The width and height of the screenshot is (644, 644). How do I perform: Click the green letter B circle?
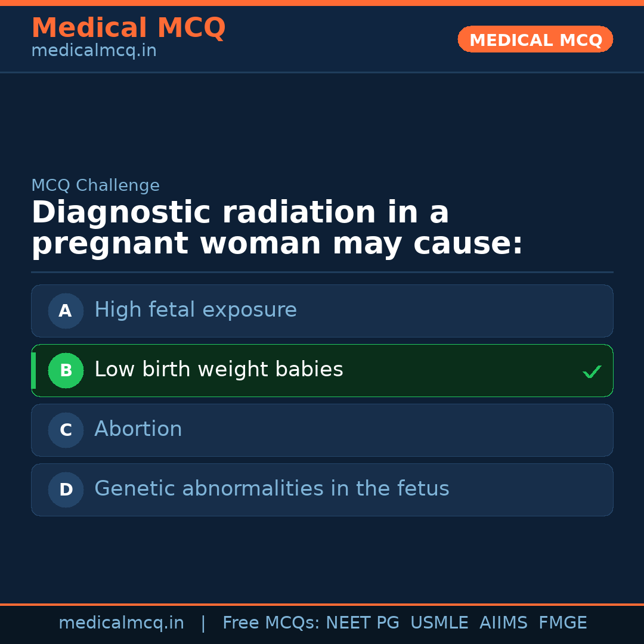point(66,370)
